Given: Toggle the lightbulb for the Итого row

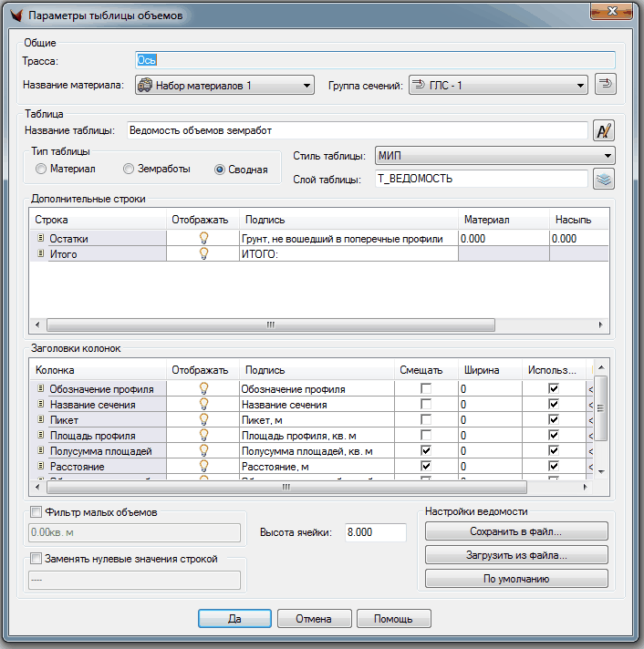Looking at the screenshot, I should (x=204, y=254).
